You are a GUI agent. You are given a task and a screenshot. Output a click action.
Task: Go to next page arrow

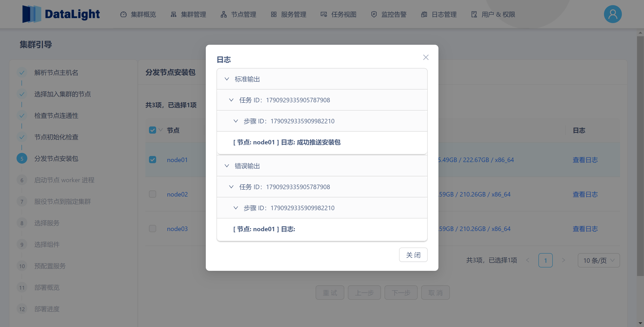pos(563,261)
